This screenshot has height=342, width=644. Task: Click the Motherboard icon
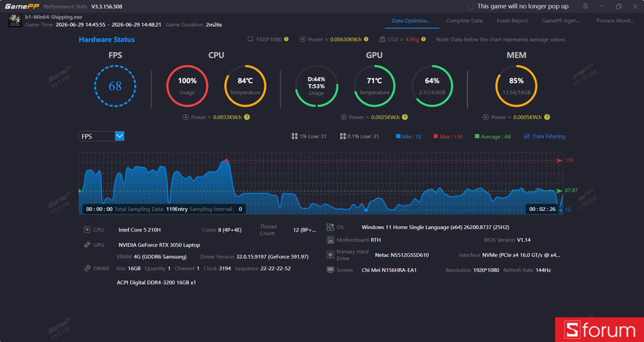[330, 240]
